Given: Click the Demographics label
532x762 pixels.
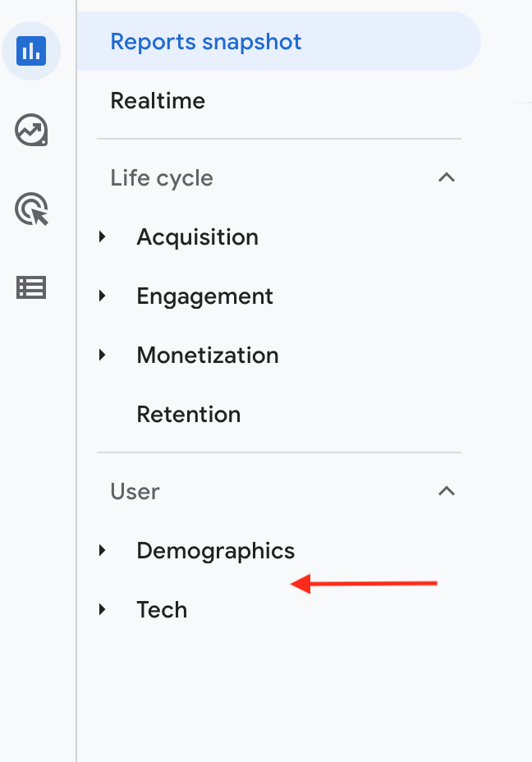Looking at the screenshot, I should pos(215,550).
